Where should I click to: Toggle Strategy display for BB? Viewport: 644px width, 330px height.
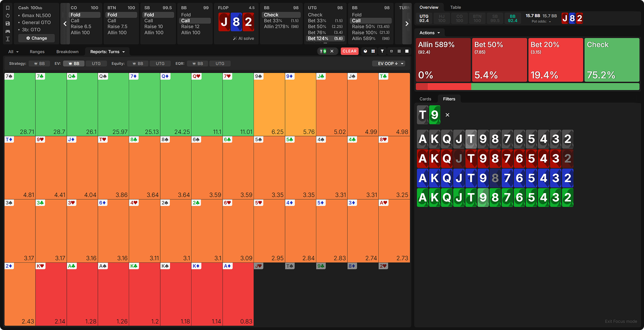[x=39, y=64]
